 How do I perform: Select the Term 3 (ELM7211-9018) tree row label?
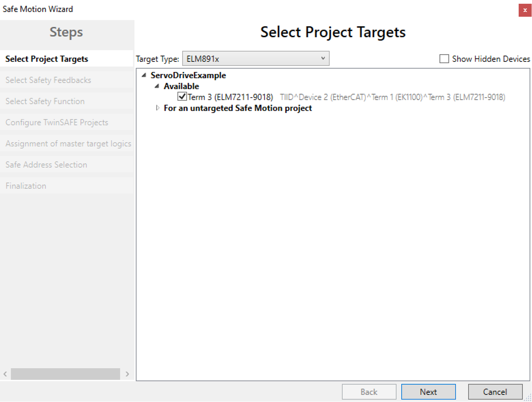pyautogui.click(x=230, y=97)
